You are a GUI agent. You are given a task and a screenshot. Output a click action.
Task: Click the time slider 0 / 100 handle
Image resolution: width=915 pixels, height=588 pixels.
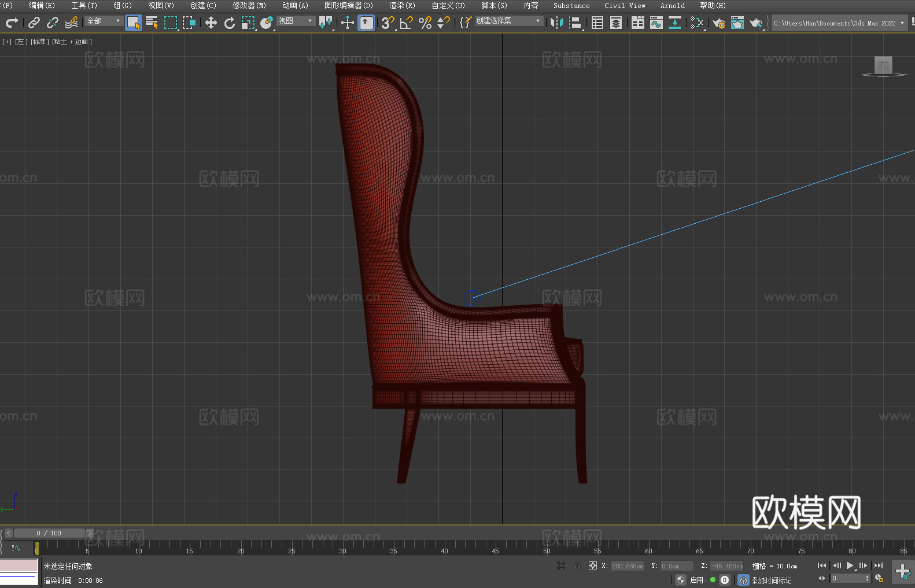pyautogui.click(x=49, y=533)
